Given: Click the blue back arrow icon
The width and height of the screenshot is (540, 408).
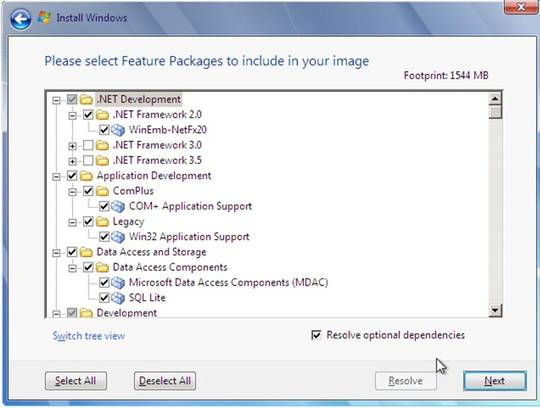Looking at the screenshot, I should click(x=21, y=19).
